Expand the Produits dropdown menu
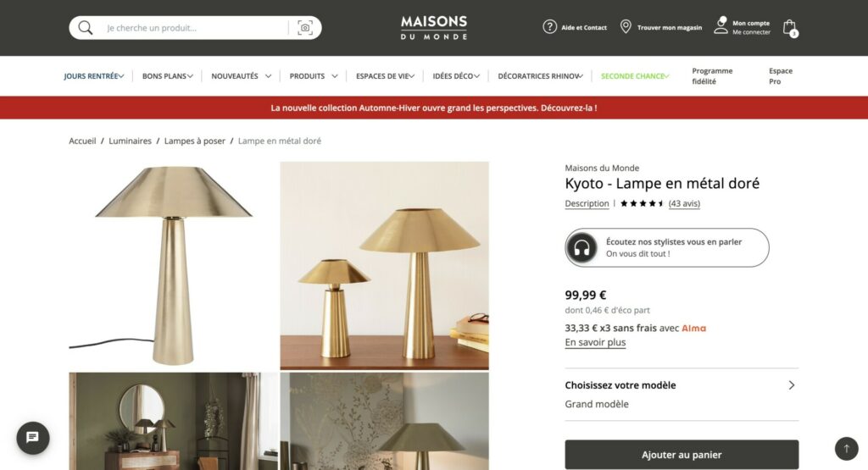 pos(314,76)
